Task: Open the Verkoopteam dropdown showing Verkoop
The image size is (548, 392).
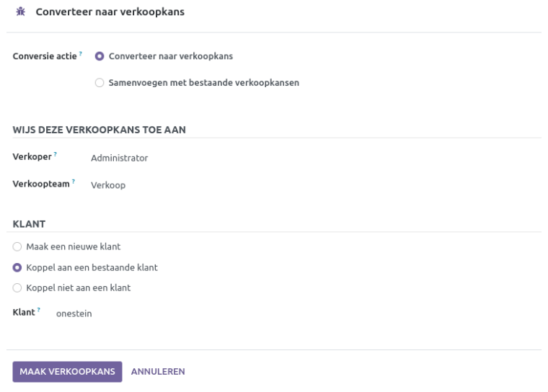Action: coord(108,185)
